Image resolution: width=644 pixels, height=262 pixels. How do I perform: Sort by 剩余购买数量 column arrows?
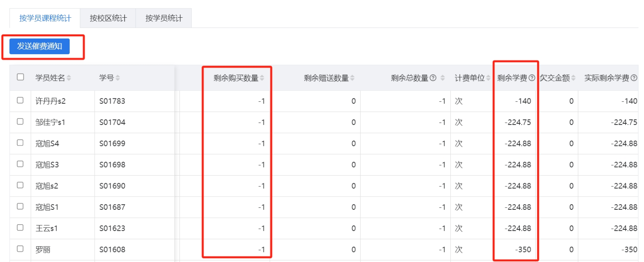click(x=262, y=78)
